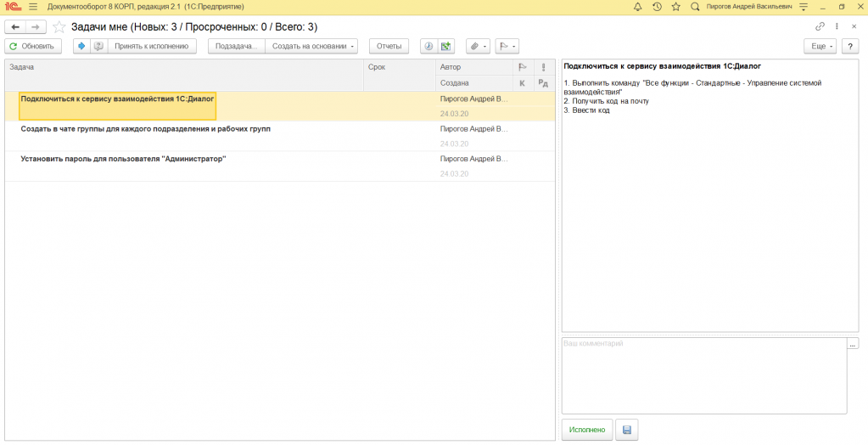Open the main hamburger menu
The height and width of the screenshot is (445, 868).
point(33,7)
